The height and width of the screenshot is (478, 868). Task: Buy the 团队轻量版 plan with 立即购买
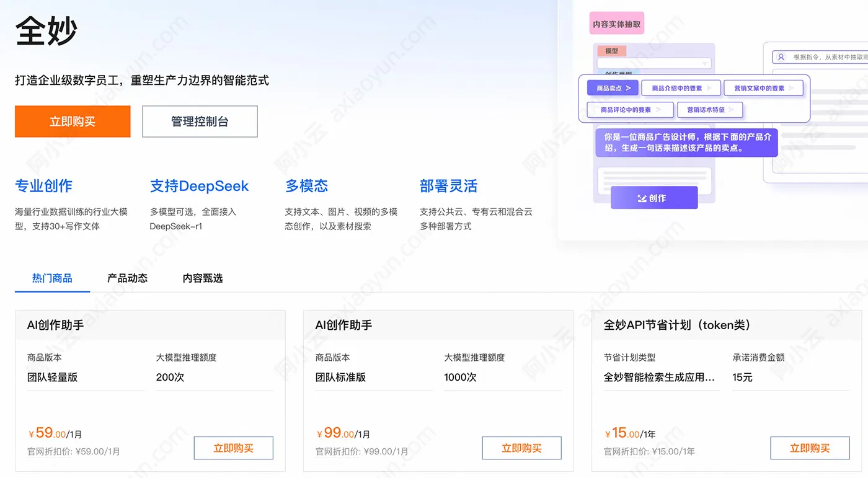coord(234,448)
